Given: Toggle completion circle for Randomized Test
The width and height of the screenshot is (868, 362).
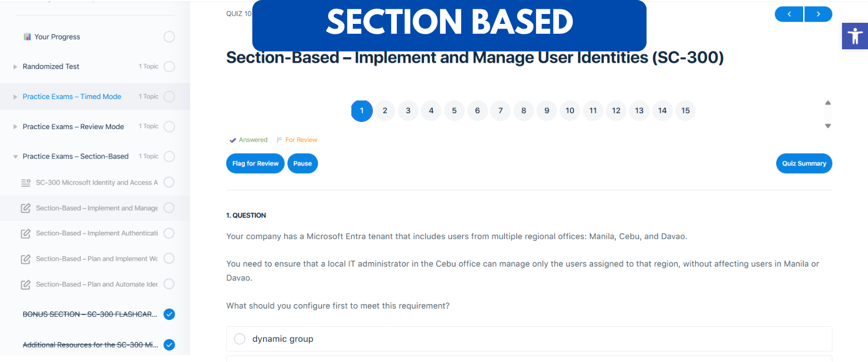Looking at the screenshot, I should pyautogui.click(x=169, y=66).
